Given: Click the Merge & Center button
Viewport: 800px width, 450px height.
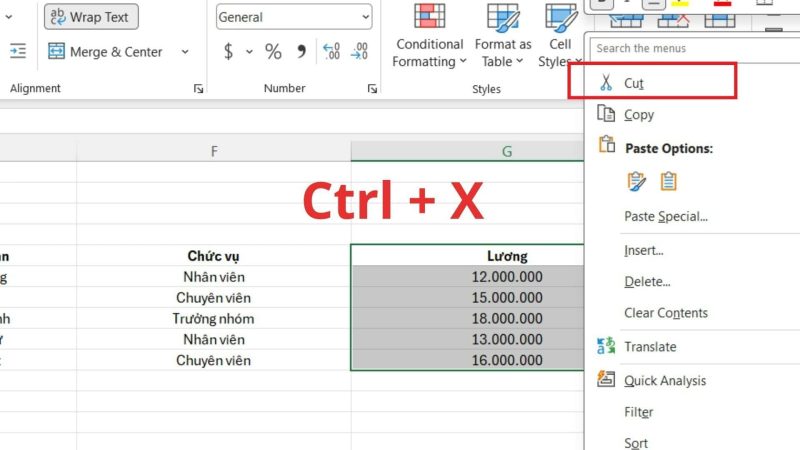Looking at the screenshot, I should pos(105,52).
